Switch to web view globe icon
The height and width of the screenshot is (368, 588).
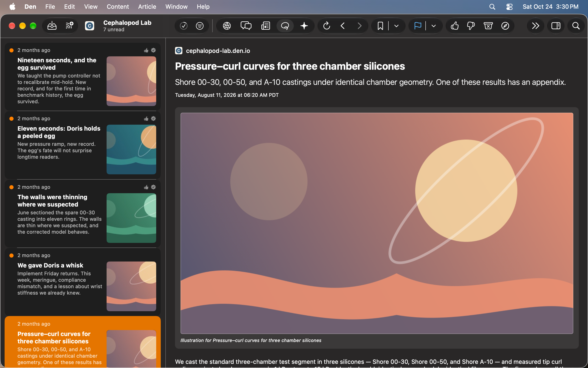[x=227, y=26]
